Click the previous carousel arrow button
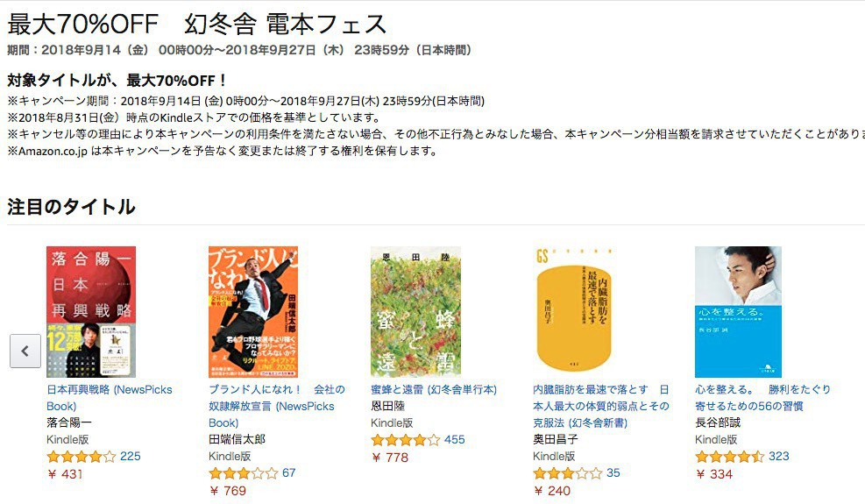Viewport: 865px width, 504px height. point(25,351)
